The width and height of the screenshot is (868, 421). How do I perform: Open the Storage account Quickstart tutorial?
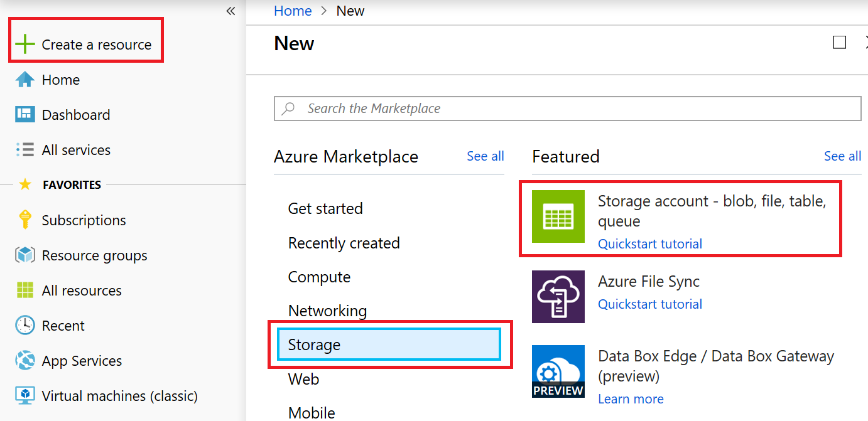pos(649,243)
